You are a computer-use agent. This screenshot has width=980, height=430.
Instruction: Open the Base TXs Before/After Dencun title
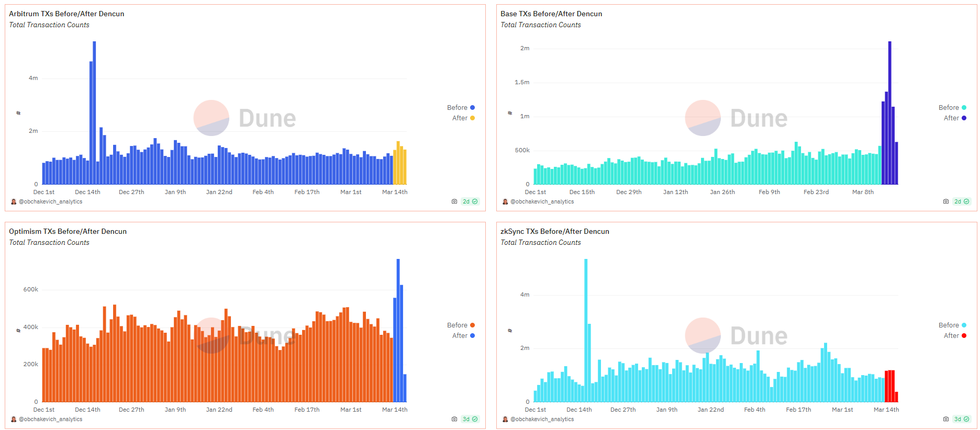tap(551, 14)
